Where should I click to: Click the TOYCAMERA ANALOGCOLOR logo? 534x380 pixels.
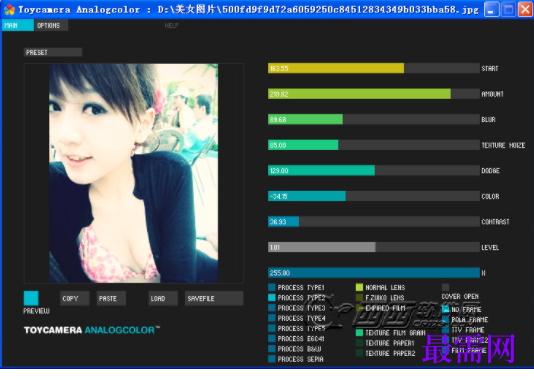click(92, 330)
